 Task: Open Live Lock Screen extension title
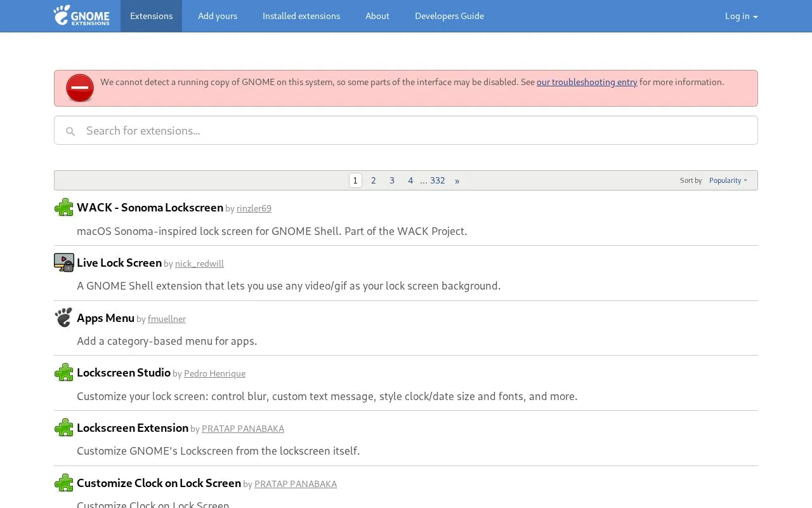click(x=119, y=263)
